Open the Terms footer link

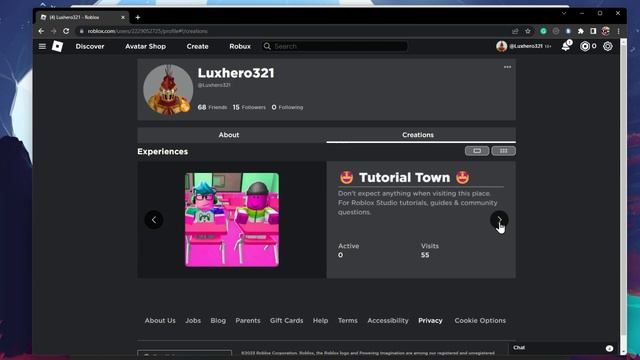[348, 321]
